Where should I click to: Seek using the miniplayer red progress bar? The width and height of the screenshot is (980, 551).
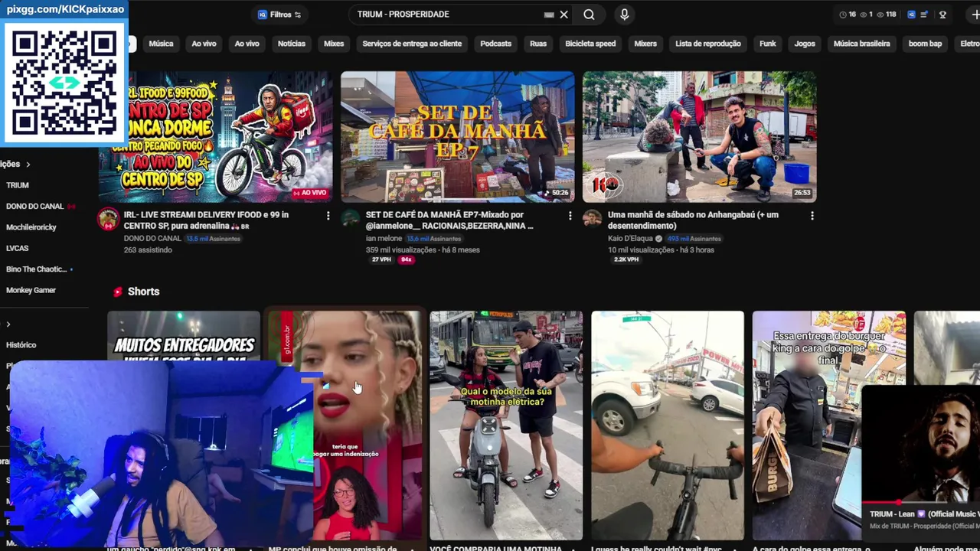921,504
